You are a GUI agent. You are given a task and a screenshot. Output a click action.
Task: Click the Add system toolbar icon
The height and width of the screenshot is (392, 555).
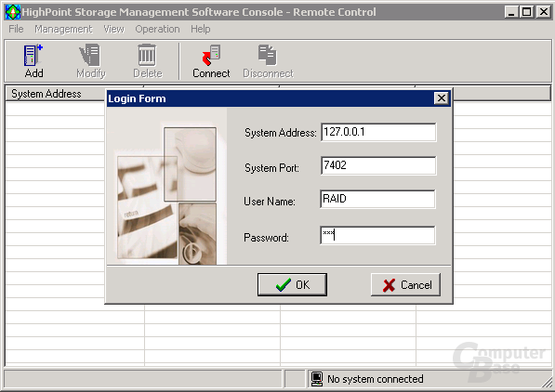[33, 60]
